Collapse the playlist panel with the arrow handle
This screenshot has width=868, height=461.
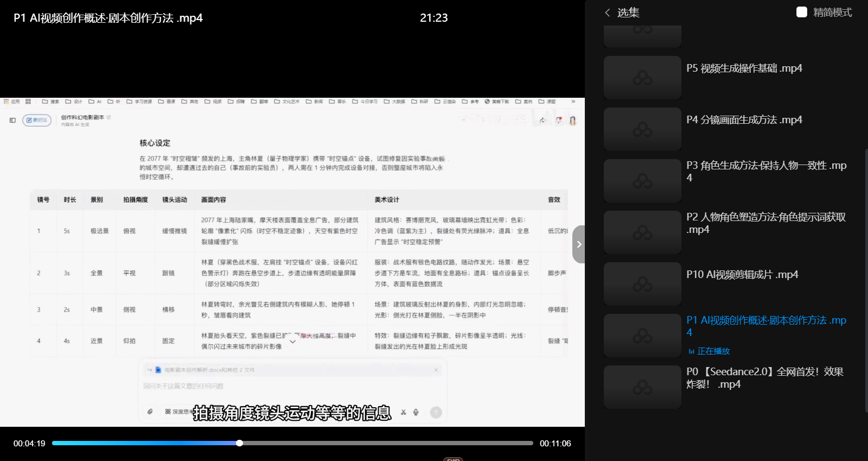pyautogui.click(x=579, y=244)
